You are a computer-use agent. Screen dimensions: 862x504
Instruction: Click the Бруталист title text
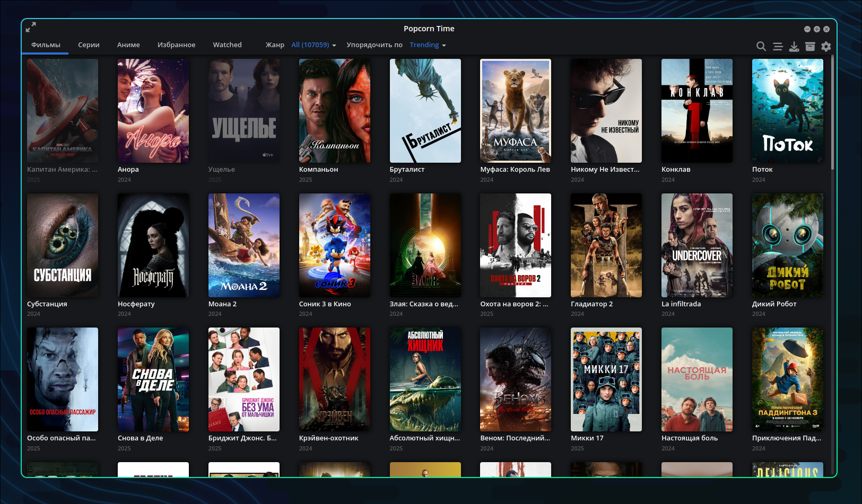click(407, 170)
